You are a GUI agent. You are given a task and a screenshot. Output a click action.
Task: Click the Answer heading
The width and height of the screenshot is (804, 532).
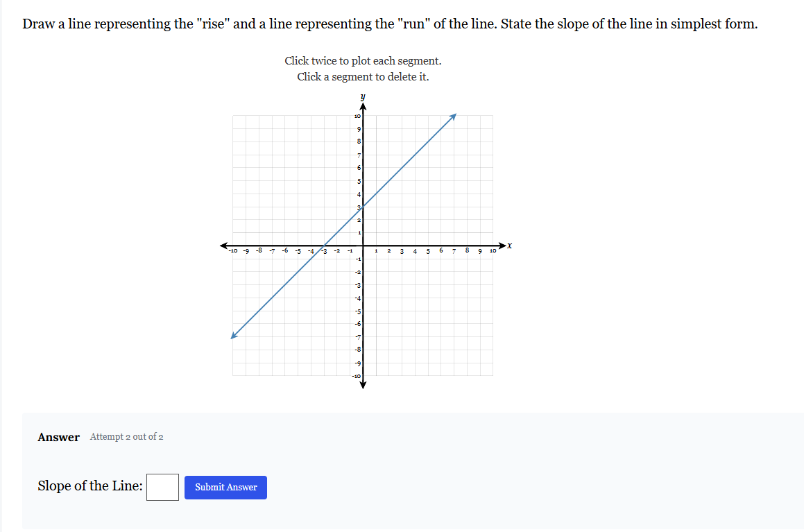click(x=58, y=437)
